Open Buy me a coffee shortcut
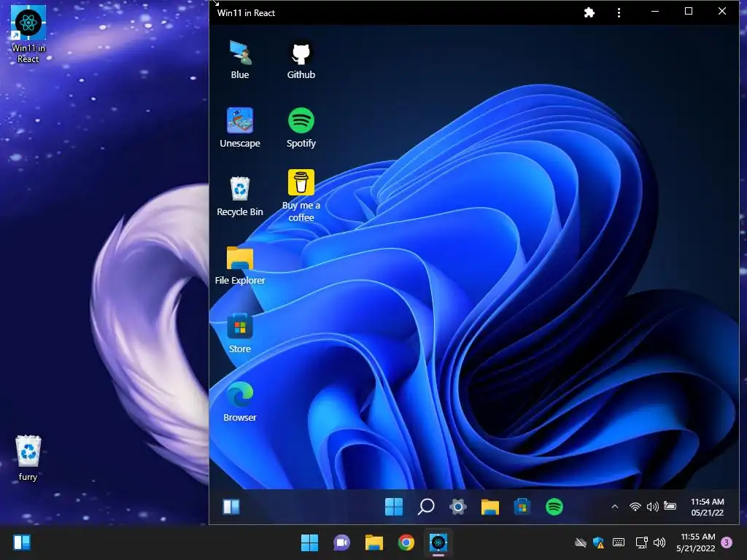747x560 pixels. click(301, 195)
